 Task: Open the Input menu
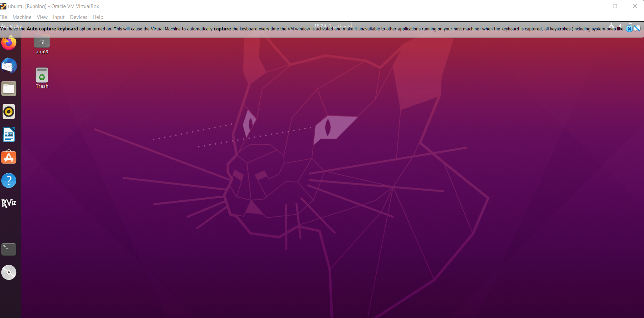pos(59,17)
